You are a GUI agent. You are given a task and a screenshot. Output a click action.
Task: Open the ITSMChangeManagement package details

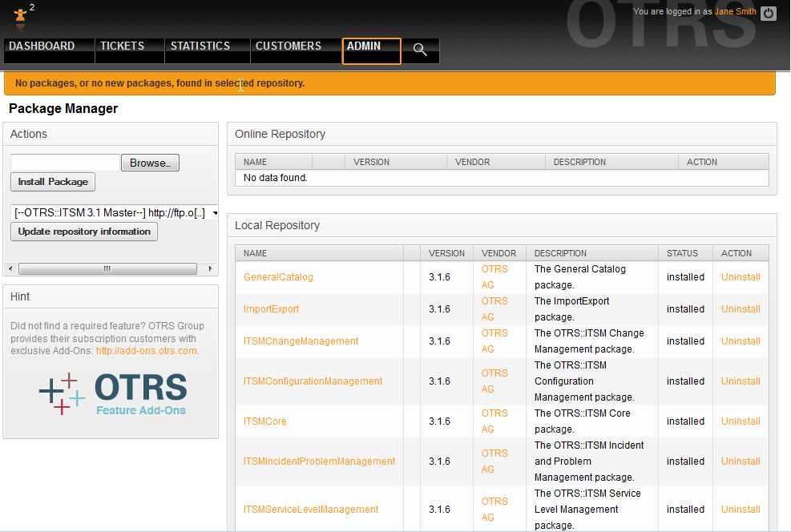pos(301,341)
